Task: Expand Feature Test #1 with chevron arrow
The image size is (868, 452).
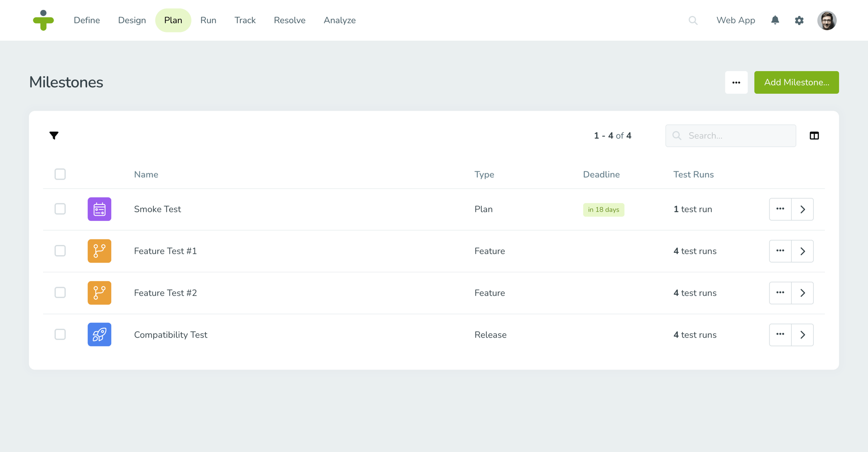Action: pyautogui.click(x=802, y=251)
